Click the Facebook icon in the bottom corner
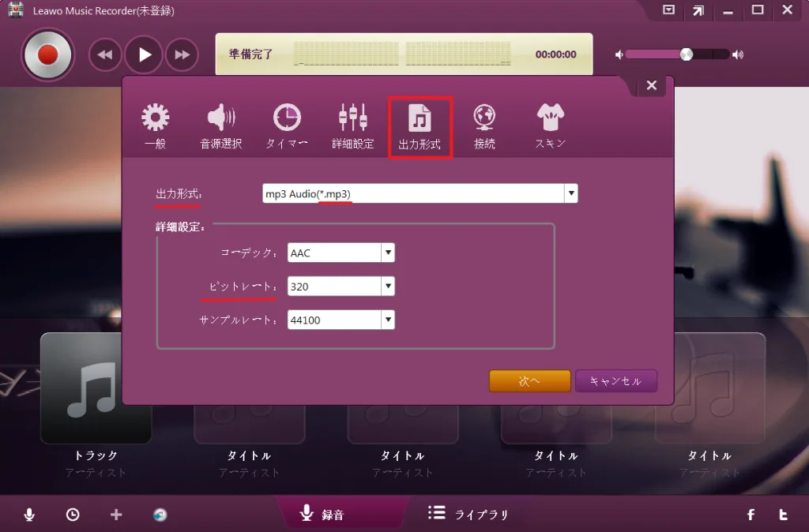 point(751,514)
